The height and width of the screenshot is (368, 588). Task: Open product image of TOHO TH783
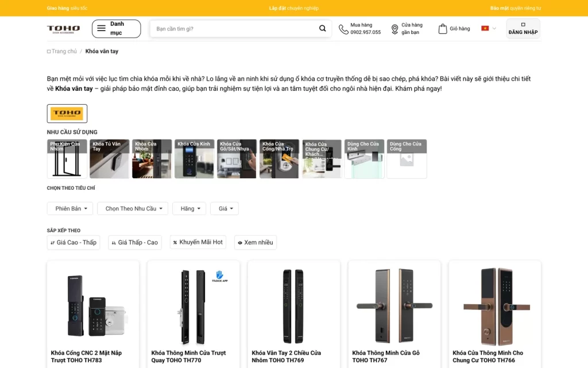(93, 306)
